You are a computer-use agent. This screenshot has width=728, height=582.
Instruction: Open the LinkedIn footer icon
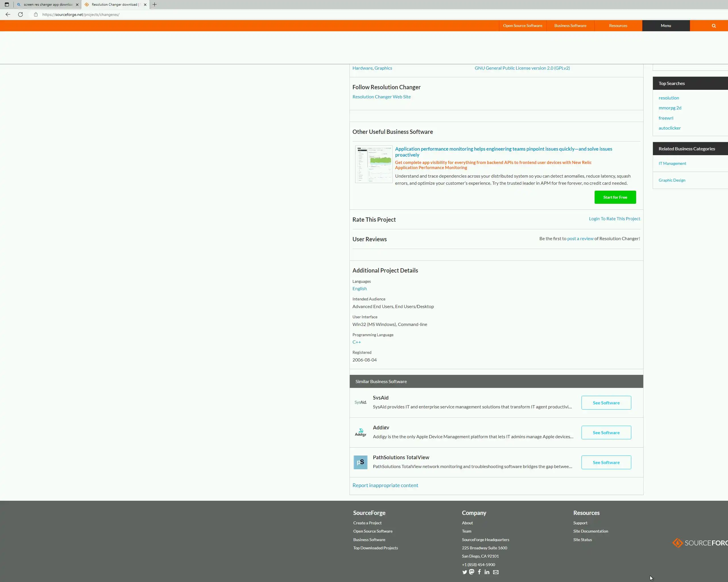(487, 572)
